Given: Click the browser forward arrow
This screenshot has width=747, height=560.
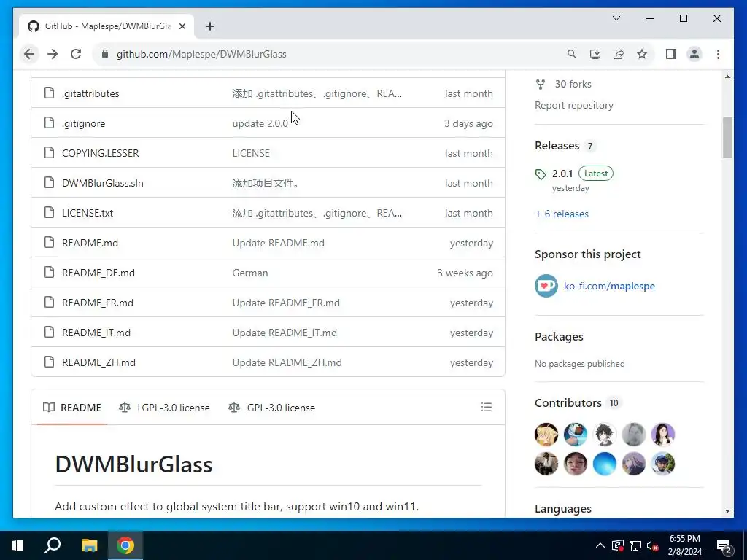Looking at the screenshot, I should coord(53,54).
